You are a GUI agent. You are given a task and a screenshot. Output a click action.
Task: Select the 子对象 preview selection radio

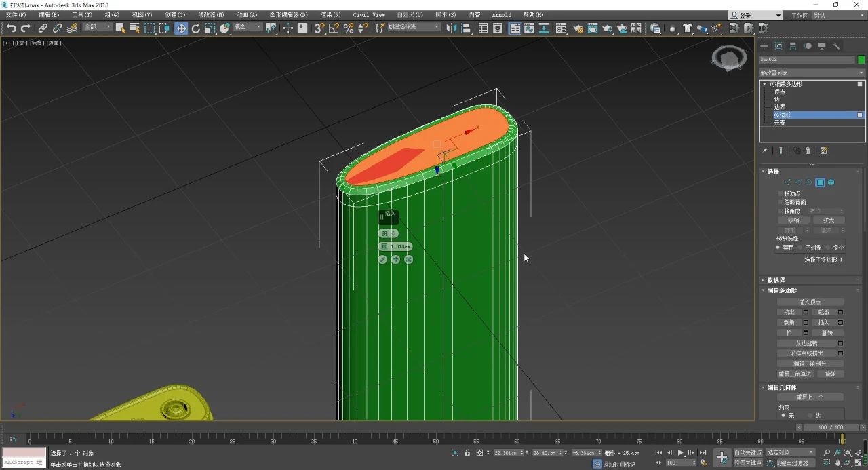tap(801, 248)
